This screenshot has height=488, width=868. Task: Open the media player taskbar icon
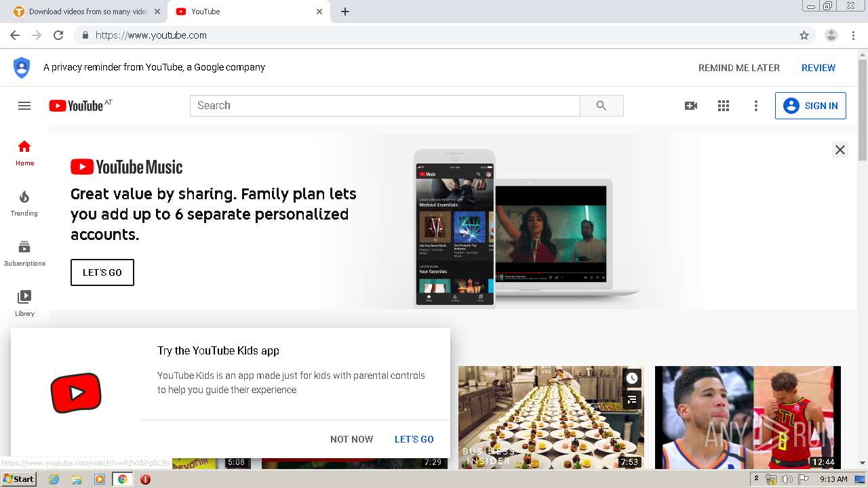coord(100,479)
